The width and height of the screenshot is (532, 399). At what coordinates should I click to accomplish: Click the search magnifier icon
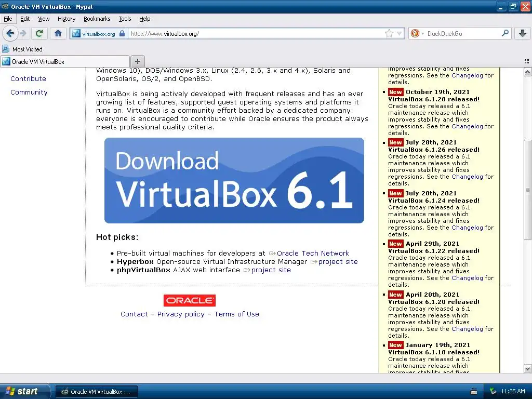coord(505,33)
